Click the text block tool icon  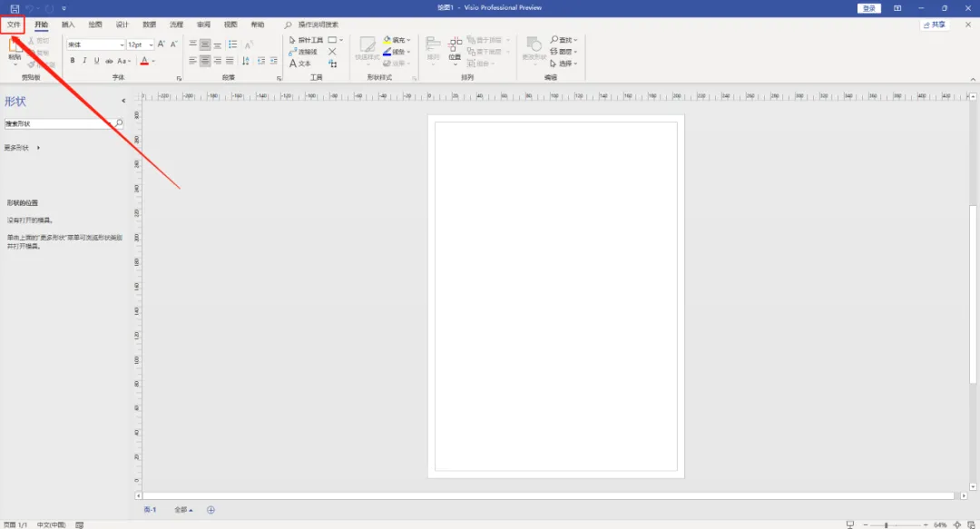[x=332, y=64]
